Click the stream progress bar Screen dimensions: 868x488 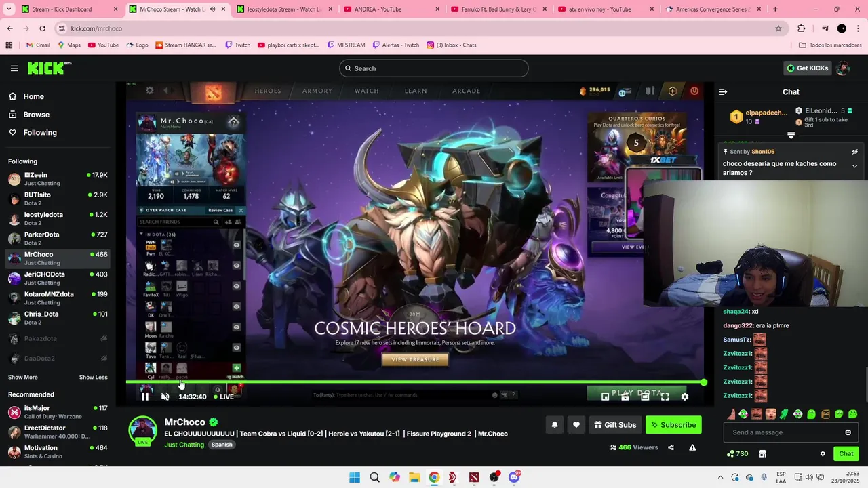click(415, 383)
